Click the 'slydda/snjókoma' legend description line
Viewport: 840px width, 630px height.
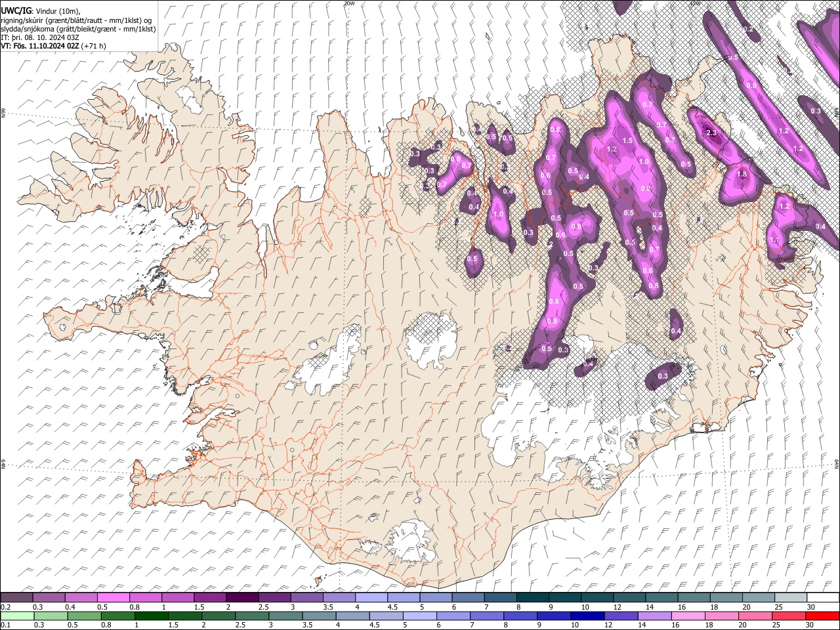click(78, 28)
